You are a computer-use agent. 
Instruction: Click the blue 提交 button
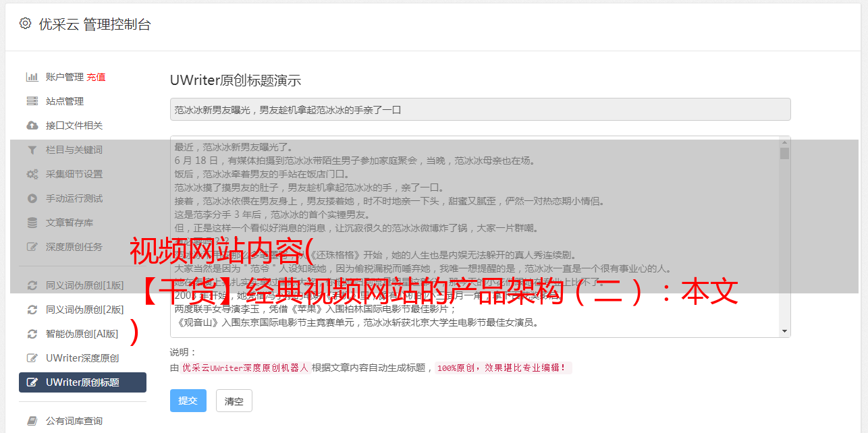(188, 401)
